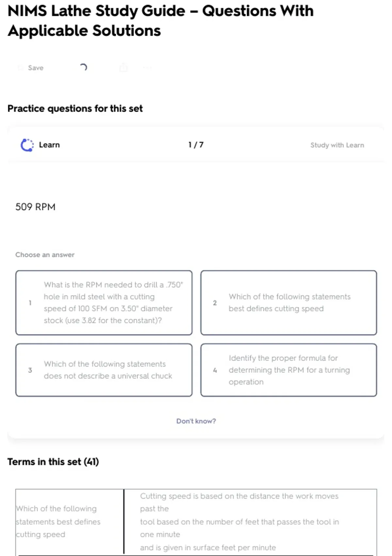The image size is (392, 556).
Task: Select answer 4 about RPM formula
Action: click(x=289, y=370)
